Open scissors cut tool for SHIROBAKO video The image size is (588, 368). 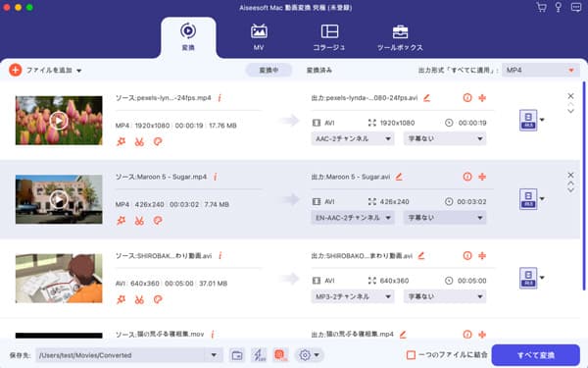139,299
